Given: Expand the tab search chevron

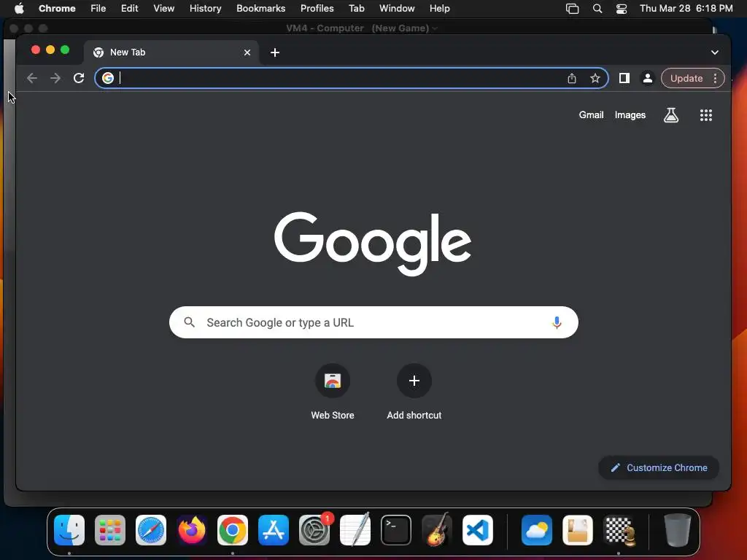Looking at the screenshot, I should [x=715, y=52].
